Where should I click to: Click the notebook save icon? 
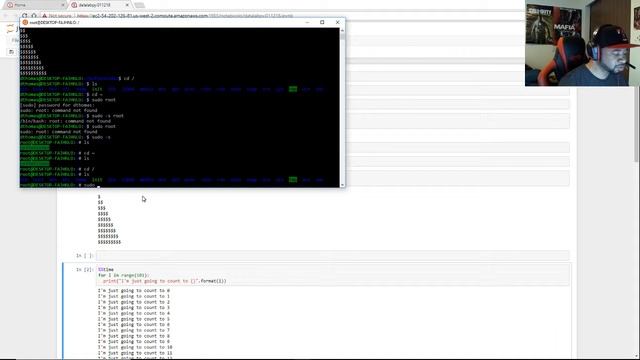(11, 52)
